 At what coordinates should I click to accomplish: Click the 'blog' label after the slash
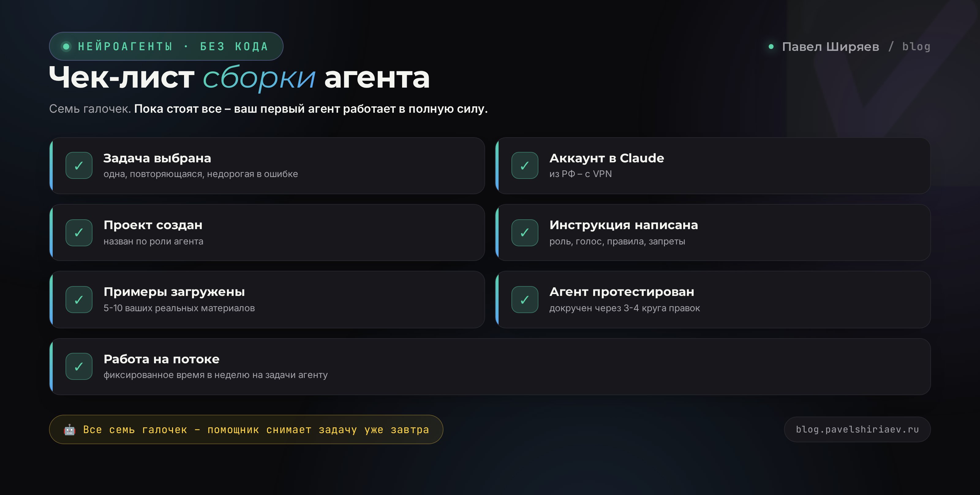click(x=916, y=47)
